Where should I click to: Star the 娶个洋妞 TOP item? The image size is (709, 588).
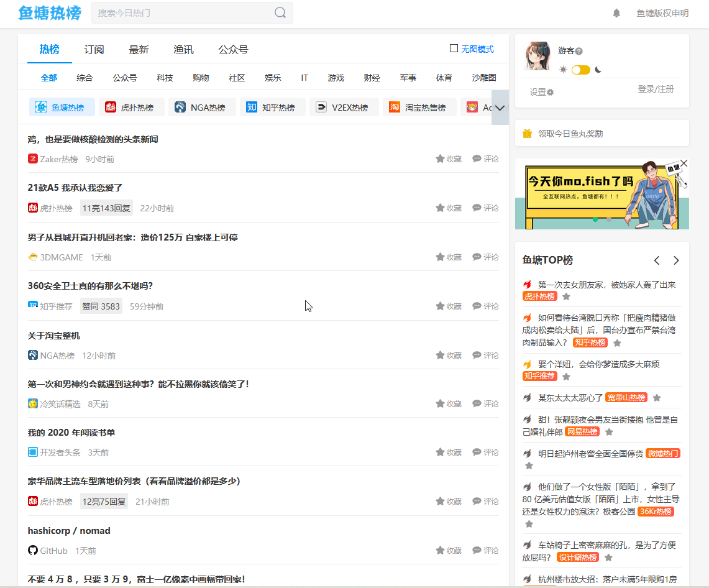(566, 376)
